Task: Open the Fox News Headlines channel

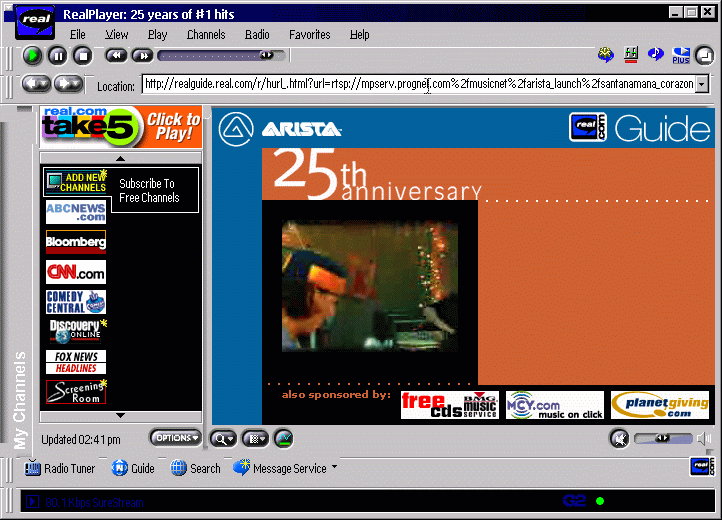Action: [76, 362]
